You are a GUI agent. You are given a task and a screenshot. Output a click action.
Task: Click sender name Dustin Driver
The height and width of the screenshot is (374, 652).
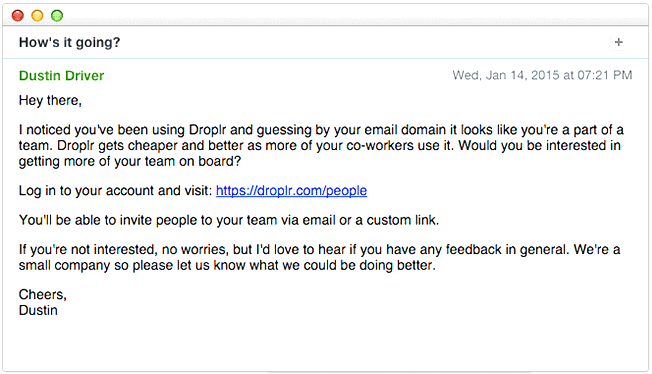62,76
